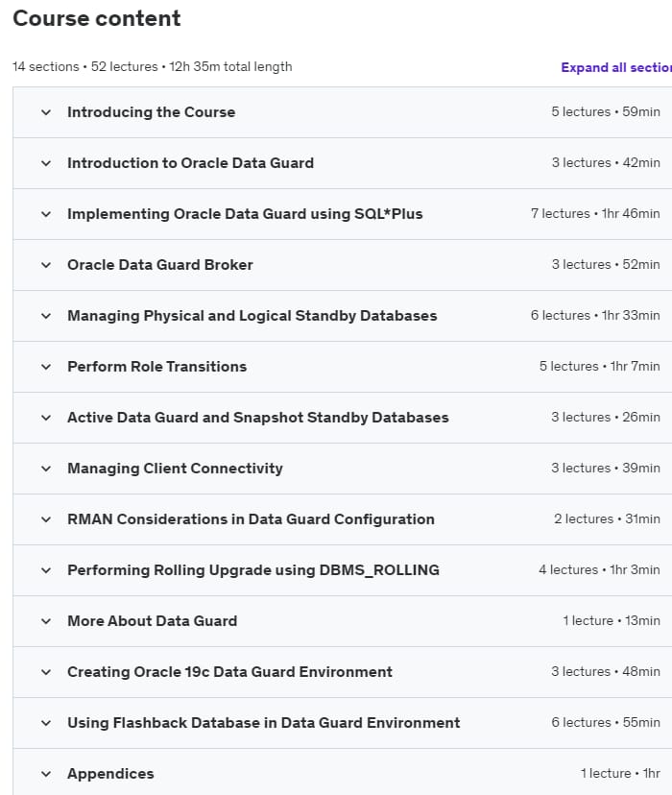Click '5 lectures • 59min' text
This screenshot has width=672, height=795.
[606, 111]
